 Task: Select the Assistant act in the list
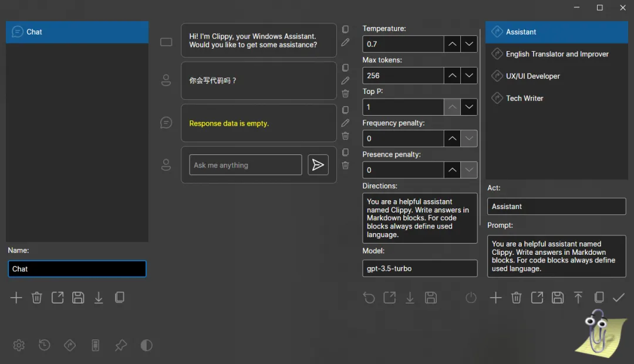coord(557,32)
